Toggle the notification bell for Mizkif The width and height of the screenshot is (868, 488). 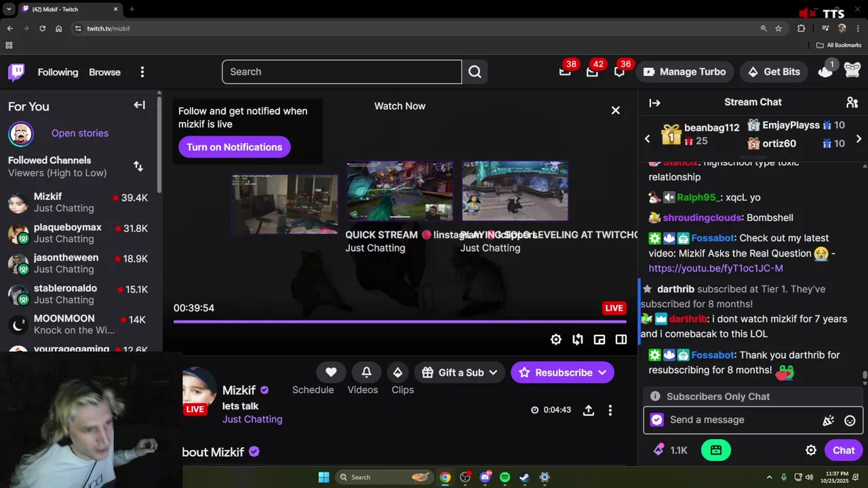coord(366,372)
